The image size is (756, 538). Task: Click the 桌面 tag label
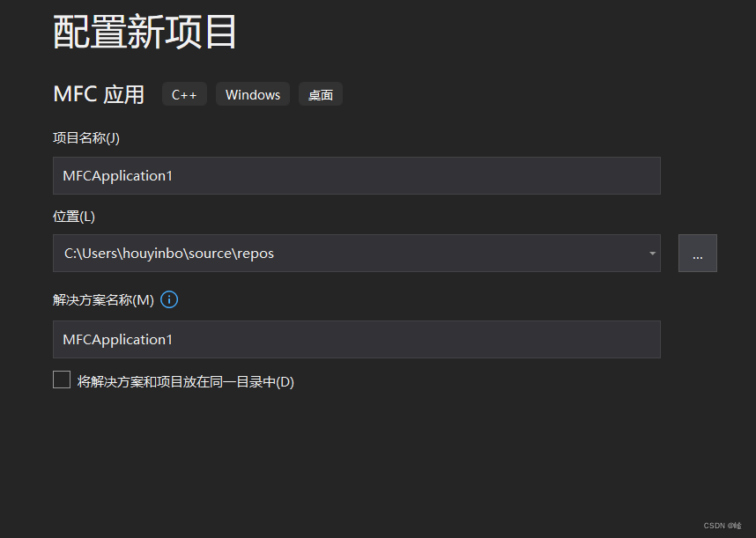coord(320,93)
